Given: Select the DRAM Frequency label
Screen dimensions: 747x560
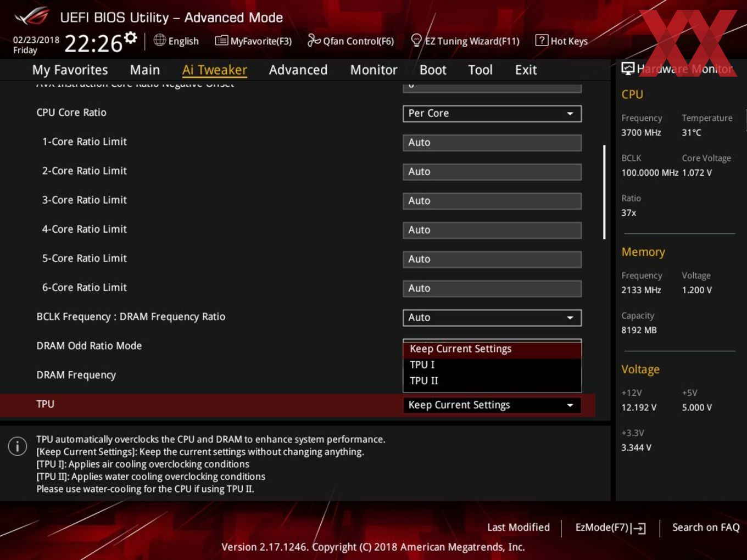Looking at the screenshot, I should pos(76,375).
